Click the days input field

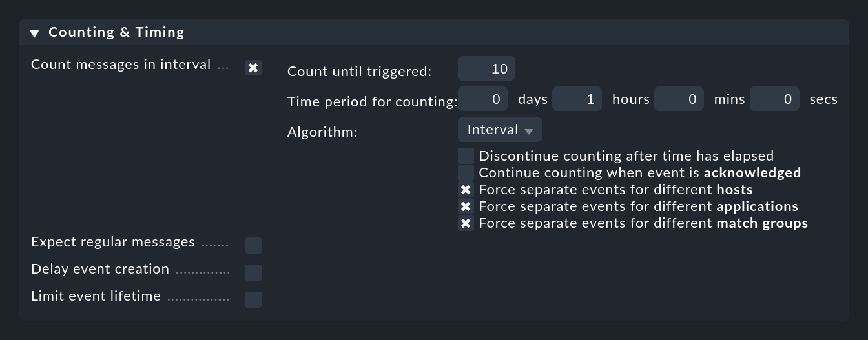[482, 99]
